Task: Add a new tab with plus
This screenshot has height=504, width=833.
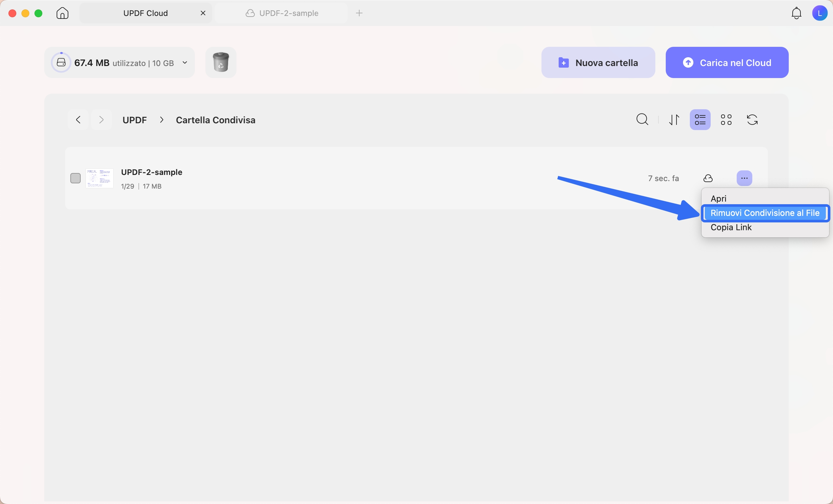Action: coord(359,13)
